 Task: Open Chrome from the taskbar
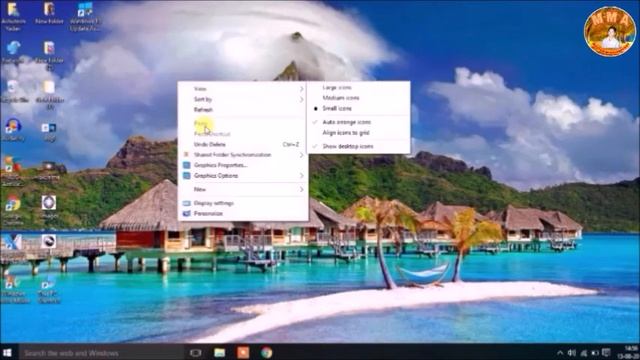267,353
